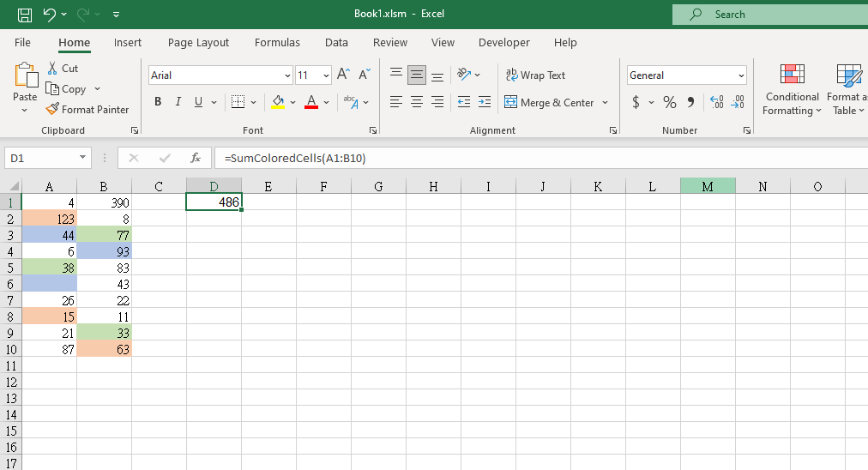This screenshot has width=868, height=470.
Task: Open the Review tab
Action: 390,43
